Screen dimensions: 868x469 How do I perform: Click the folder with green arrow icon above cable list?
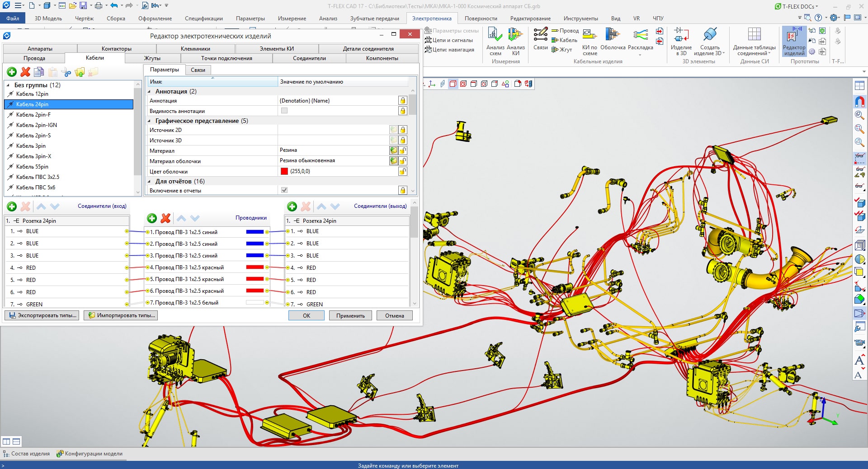[x=80, y=72]
